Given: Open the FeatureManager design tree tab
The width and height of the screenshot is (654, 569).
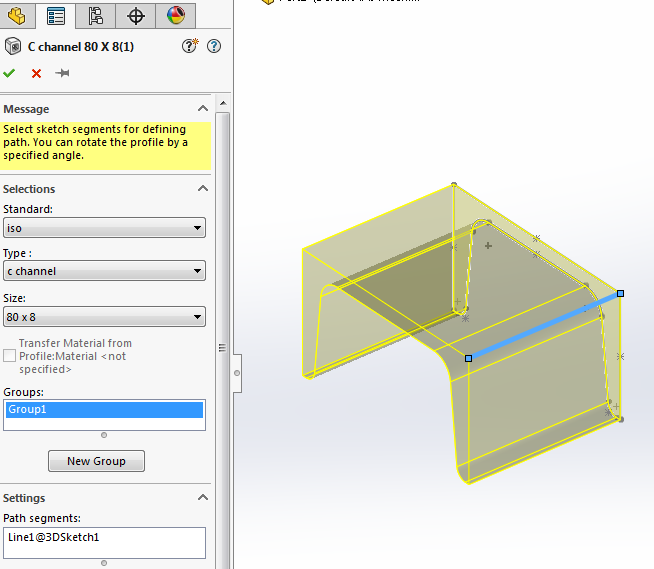Looking at the screenshot, I should click(17, 16).
